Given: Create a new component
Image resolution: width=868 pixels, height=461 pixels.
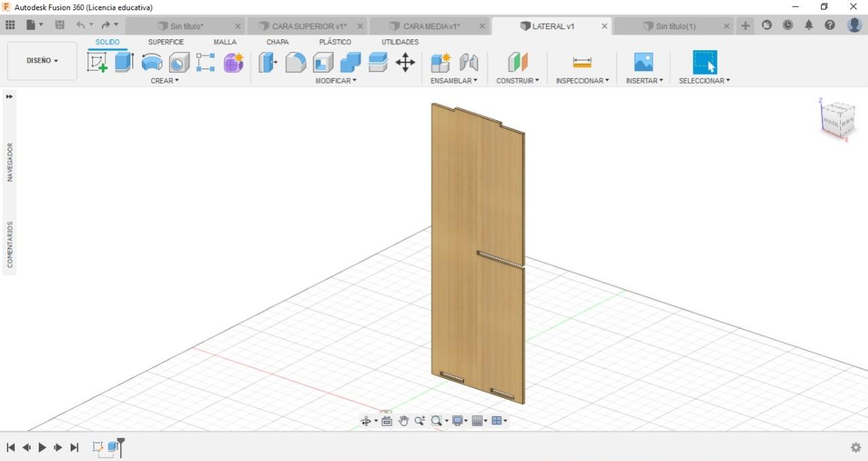Looking at the screenshot, I should tap(440, 62).
